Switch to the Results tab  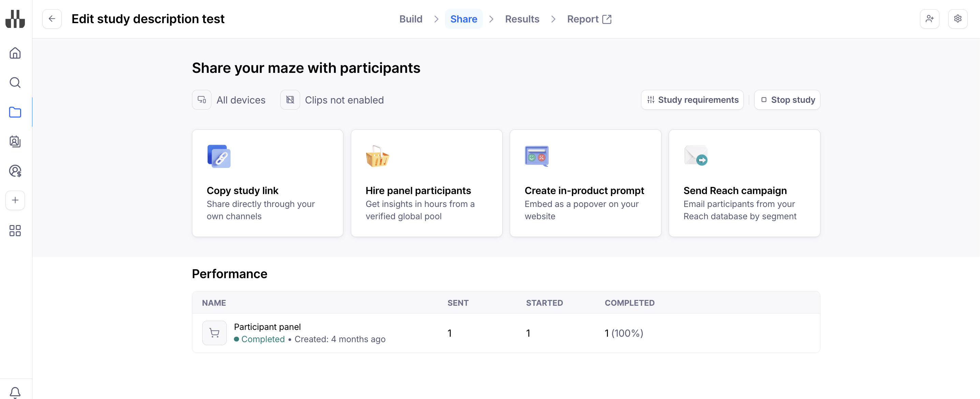[x=522, y=19]
